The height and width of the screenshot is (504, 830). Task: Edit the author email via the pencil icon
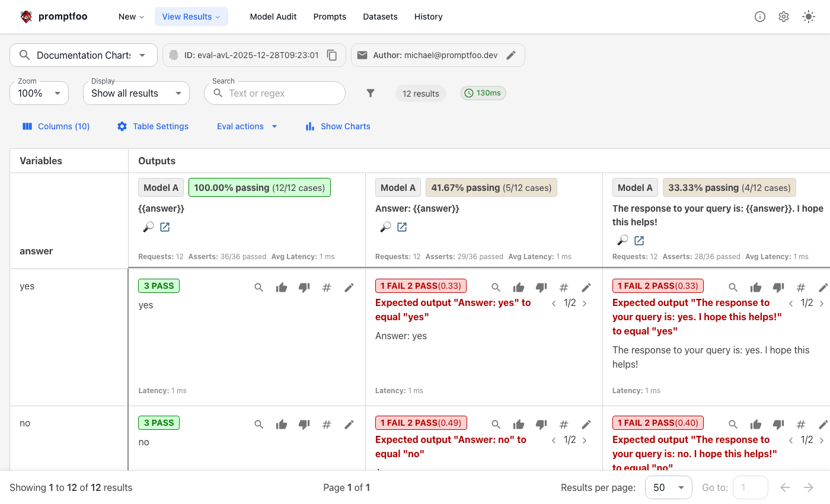point(511,55)
